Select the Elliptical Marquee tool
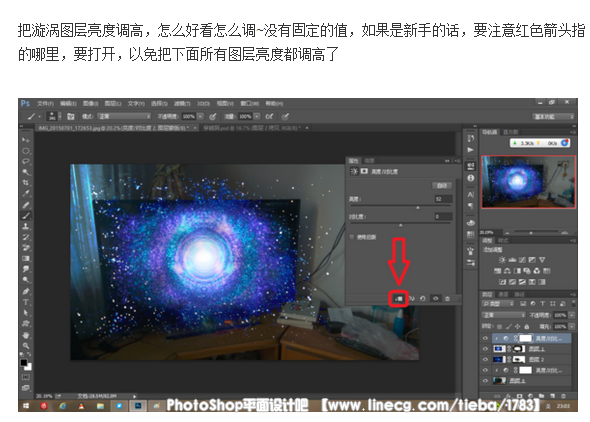This screenshot has width=590, height=422. (x=26, y=151)
